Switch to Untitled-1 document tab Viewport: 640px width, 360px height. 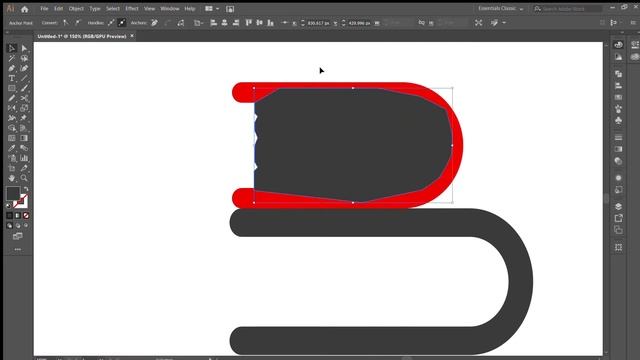point(82,36)
